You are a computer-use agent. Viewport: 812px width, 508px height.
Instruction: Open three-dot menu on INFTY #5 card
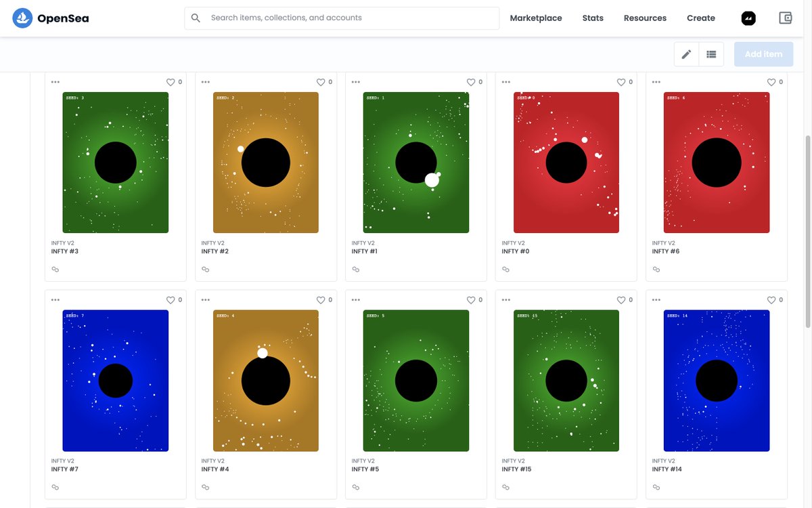click(x=356, y=300)
